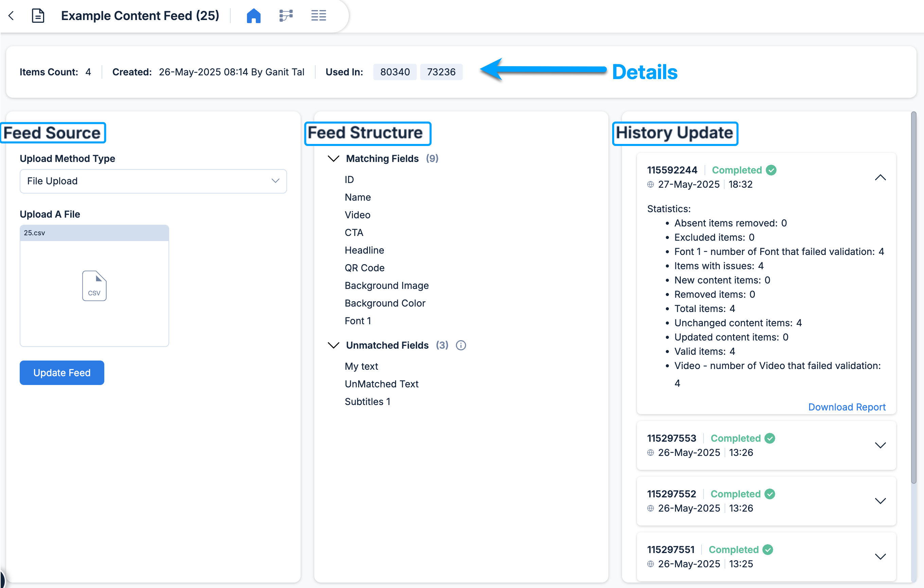Select the Background Color field

[385, 303]
